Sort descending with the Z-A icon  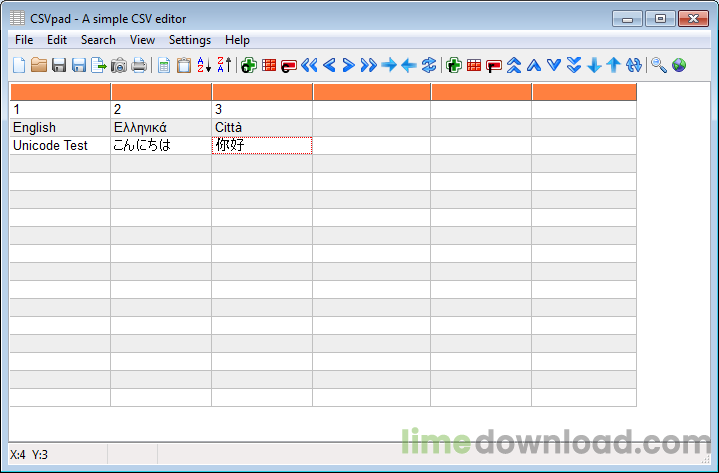224,66
